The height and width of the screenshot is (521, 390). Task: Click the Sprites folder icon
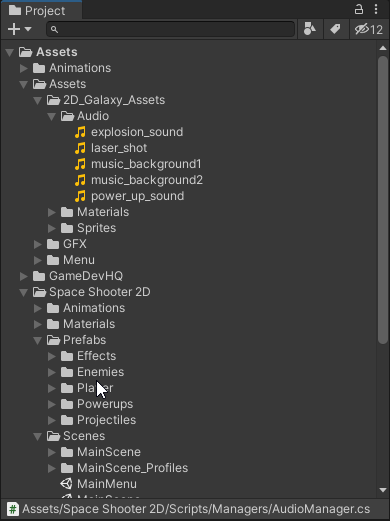pos(67,228)
